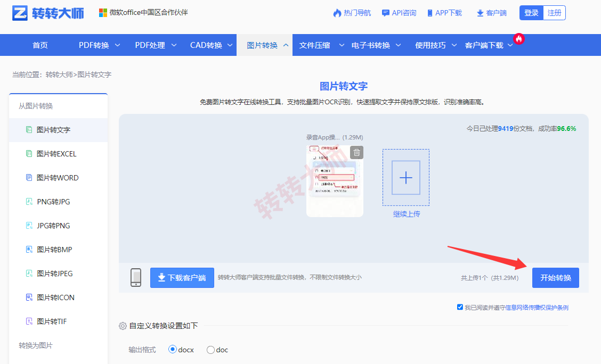Click the 转转大师 breadcrumb link
This screenshot has height=364, width=601.
(x=59, y=75)
